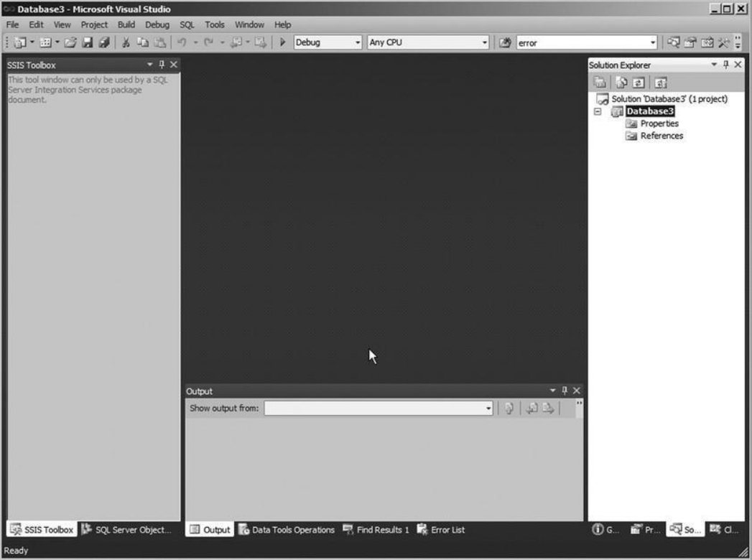
Task: Toggle auto-hide pin on Output panel
Action: [x=565, y=391]
